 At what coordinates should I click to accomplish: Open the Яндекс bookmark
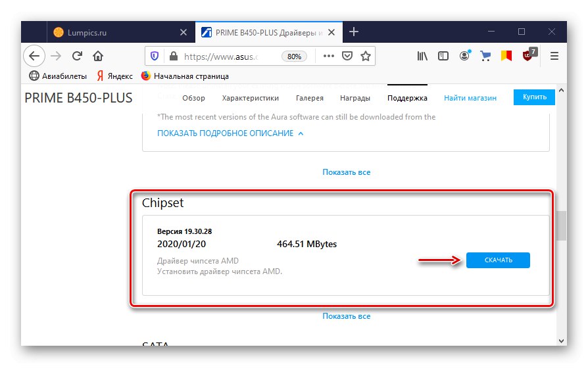pos(114,76)
